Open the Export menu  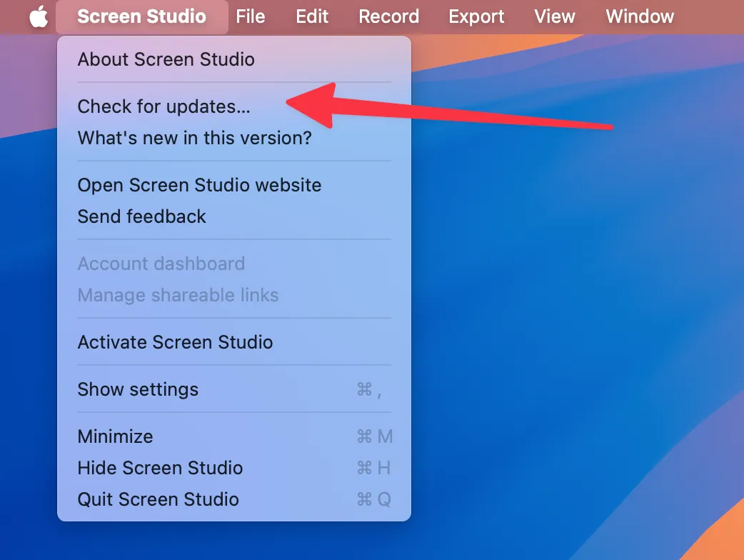pyautogui.click(x=476, y=16)
